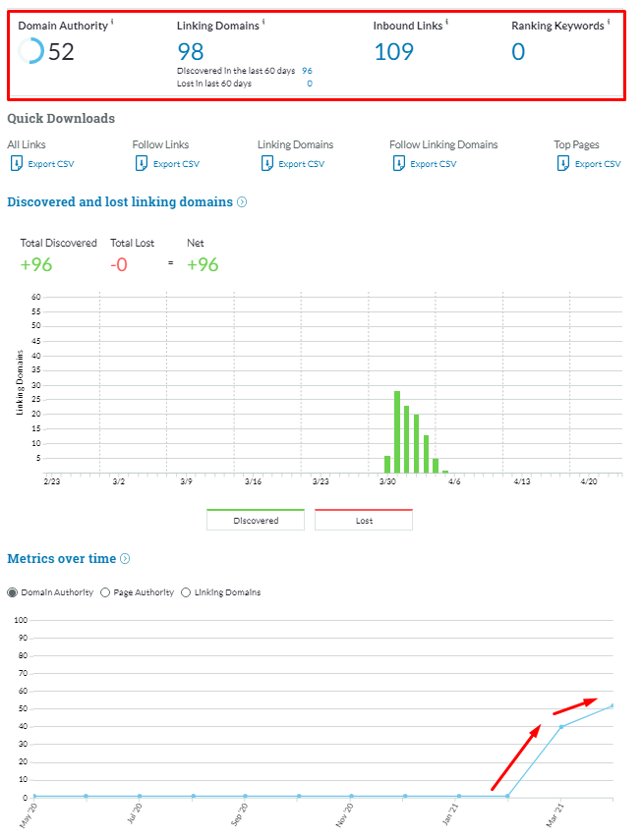Click the Linking Domains info icon

coord(263,22)
